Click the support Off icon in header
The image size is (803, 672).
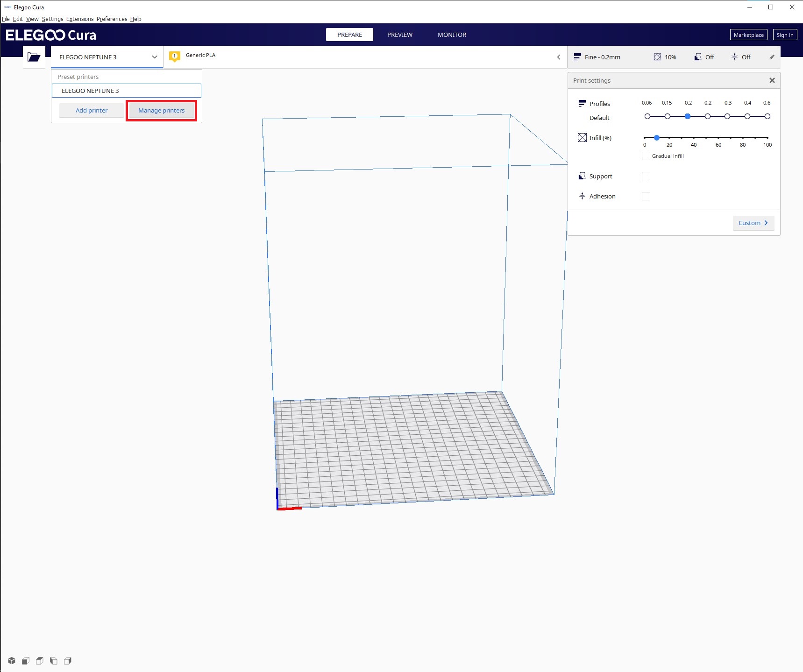point(698,57)
